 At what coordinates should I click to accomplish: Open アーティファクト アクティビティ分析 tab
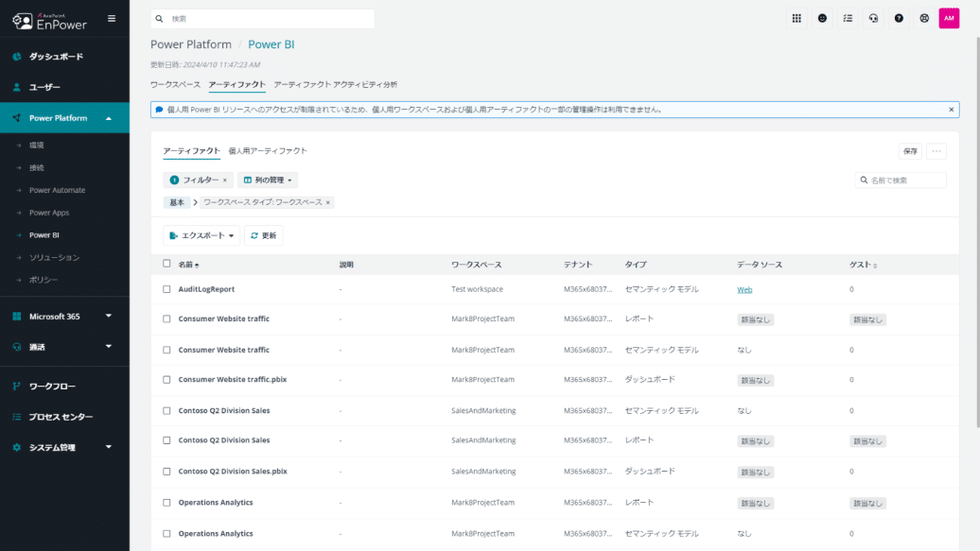click(335, 84)
